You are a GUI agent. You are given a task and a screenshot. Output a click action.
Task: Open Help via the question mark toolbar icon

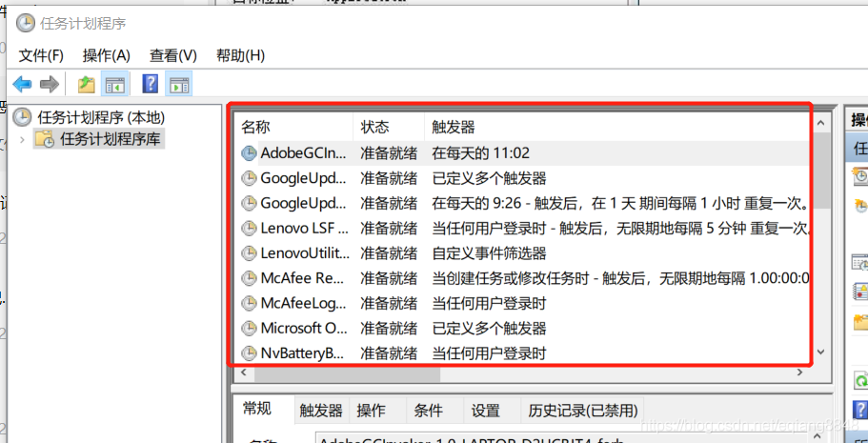click(x=150, y=84)
